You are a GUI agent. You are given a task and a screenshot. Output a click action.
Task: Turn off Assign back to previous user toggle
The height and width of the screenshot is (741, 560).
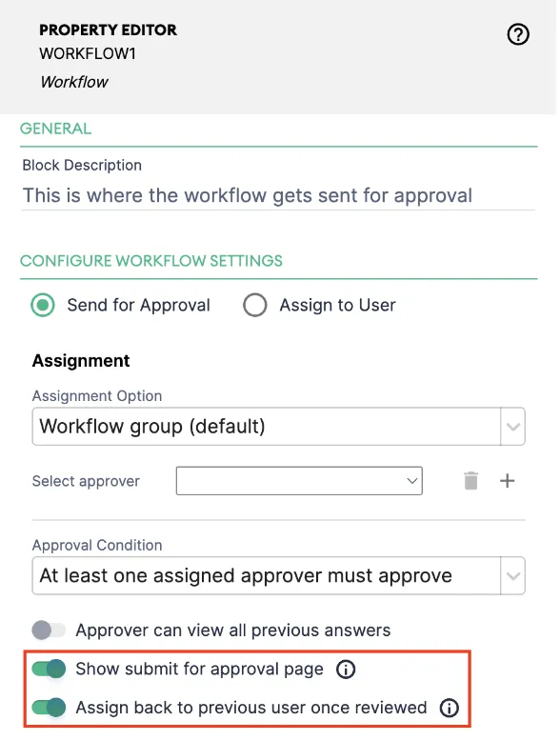tap(49, 708)
